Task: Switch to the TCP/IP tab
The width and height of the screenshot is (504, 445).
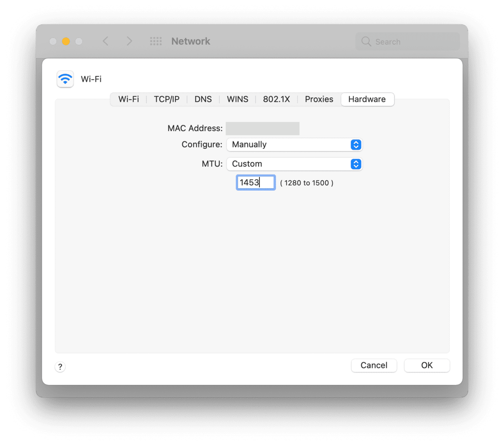Action: point(167,99)
